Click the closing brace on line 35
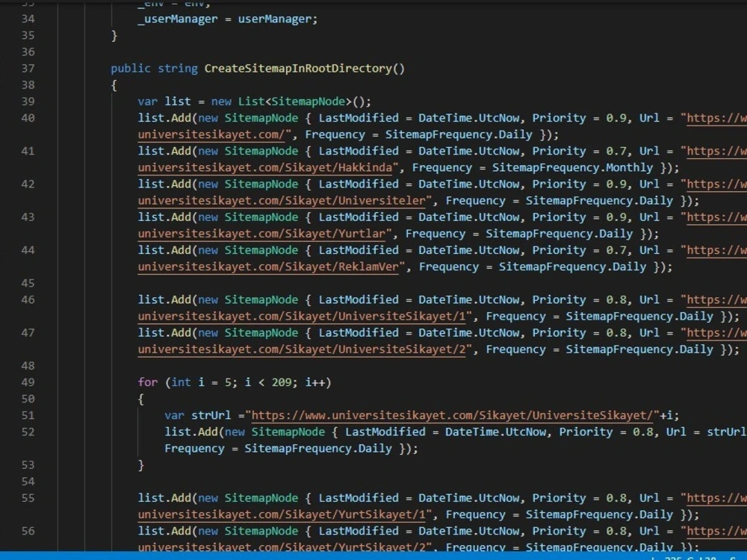Image resolution: width=747 pixels, height=560 pixels. (x=114, y=36)
